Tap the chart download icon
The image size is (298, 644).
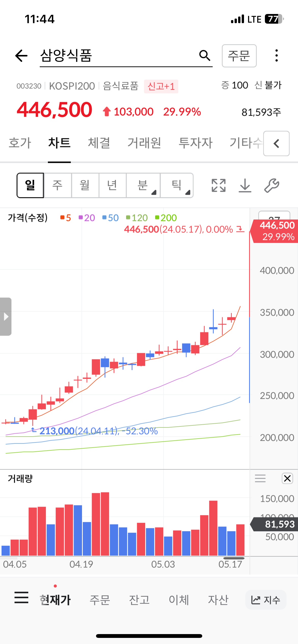click(245, 185)
